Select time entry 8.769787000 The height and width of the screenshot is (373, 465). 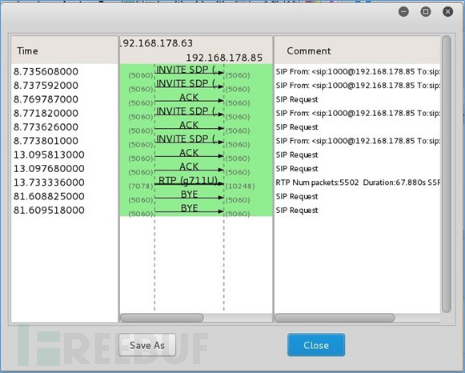46,99
